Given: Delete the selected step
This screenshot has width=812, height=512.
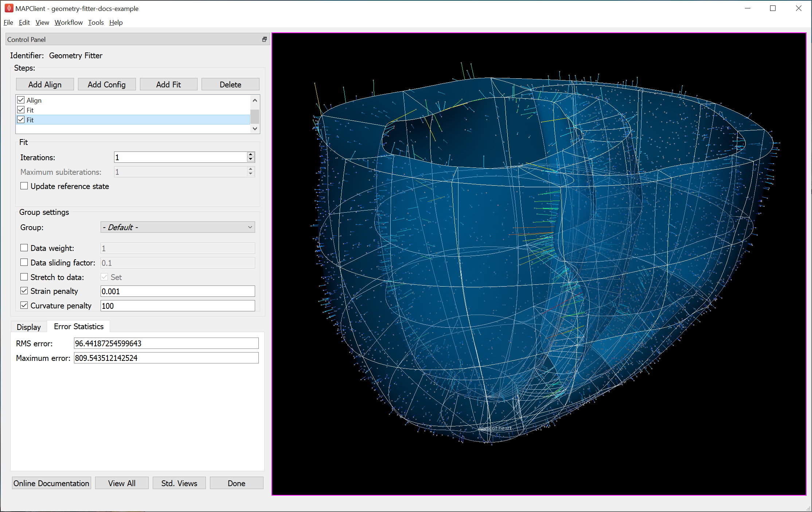Looking at the screenshot, I should pos(230,84).
